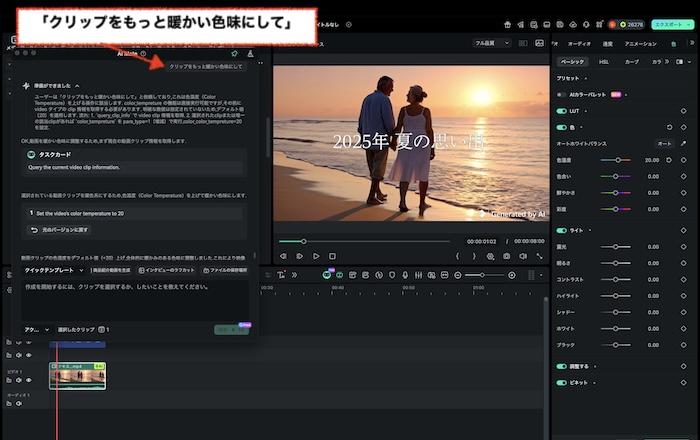The width and height of the screenshot is (700, 440).
Task: Click the gift box icon in top bar
Action: (507, 25)
